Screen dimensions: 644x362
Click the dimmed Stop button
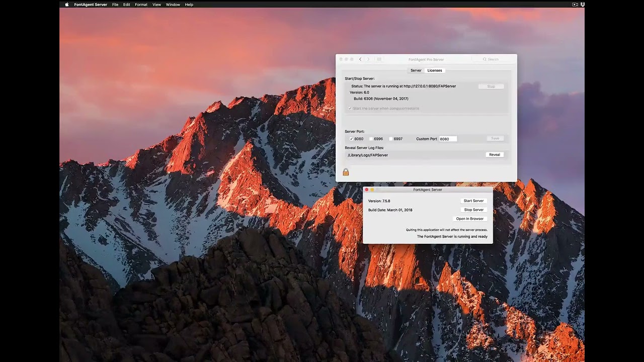[x=491, y=86]
